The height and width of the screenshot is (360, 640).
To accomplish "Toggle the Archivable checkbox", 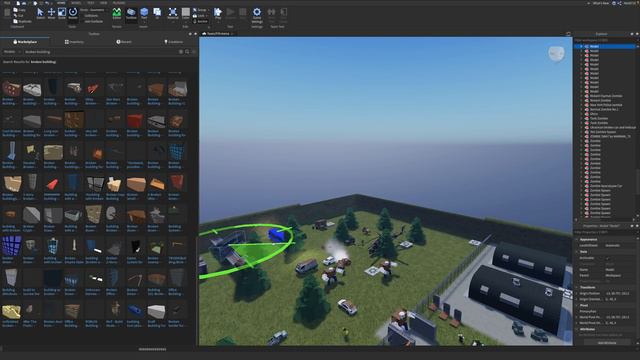I will click(x=608, y=258).
